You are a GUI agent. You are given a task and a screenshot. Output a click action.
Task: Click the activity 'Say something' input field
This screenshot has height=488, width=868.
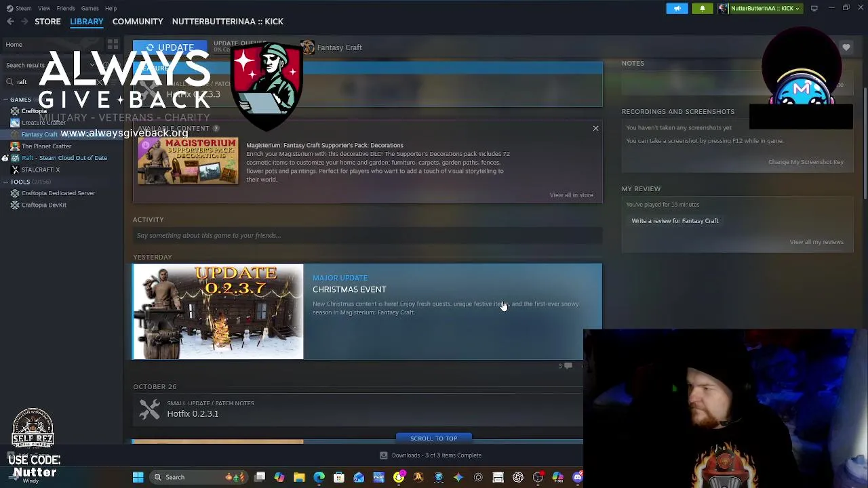[x=367, y=235]
